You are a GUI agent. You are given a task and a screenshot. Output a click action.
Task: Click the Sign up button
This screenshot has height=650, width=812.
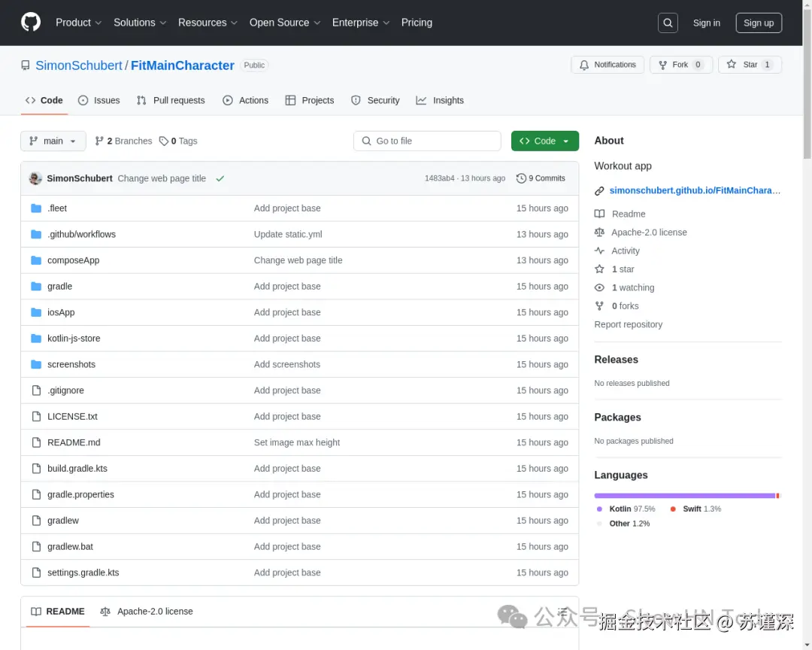[x=759, y=23]
